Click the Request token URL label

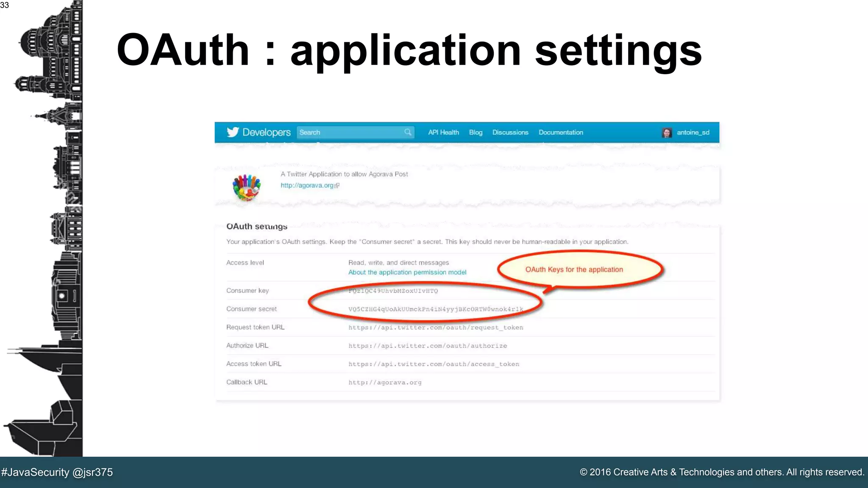255,327
